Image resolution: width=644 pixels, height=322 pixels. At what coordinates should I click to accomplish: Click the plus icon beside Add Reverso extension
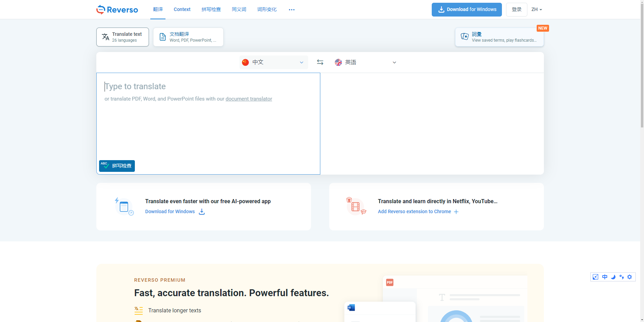(456, 212)
